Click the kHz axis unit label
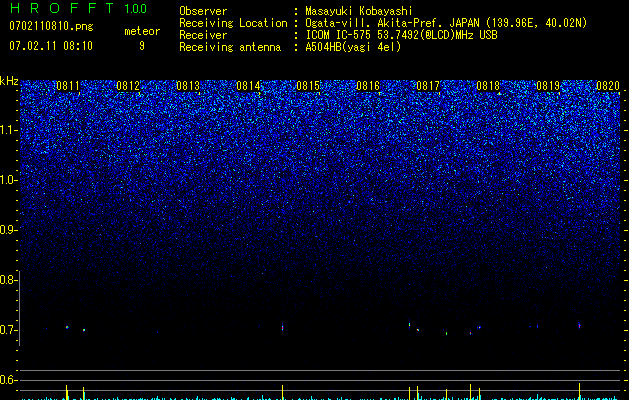629x400 pixels. click(x=9, y=81)
